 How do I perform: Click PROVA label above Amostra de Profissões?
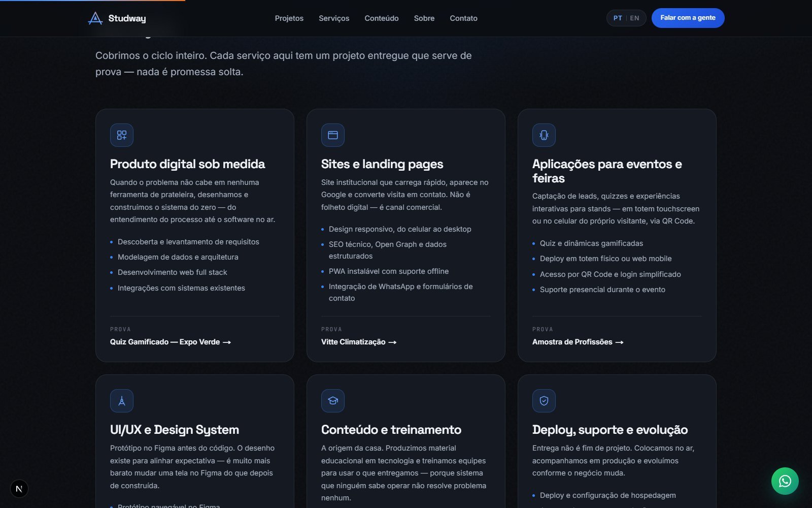543,329
